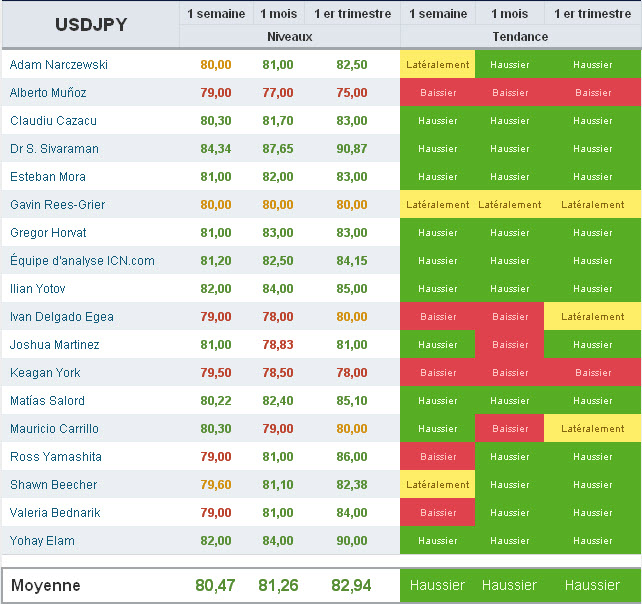Click Valeria Bednarik's Baissier weekly cell

pos(437,512)
